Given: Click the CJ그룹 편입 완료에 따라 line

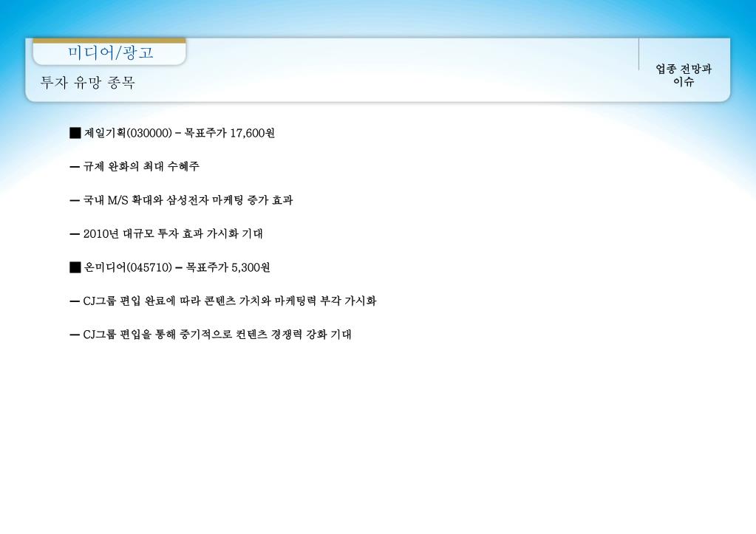Looking at the screenshot, I should click(222, 301).
